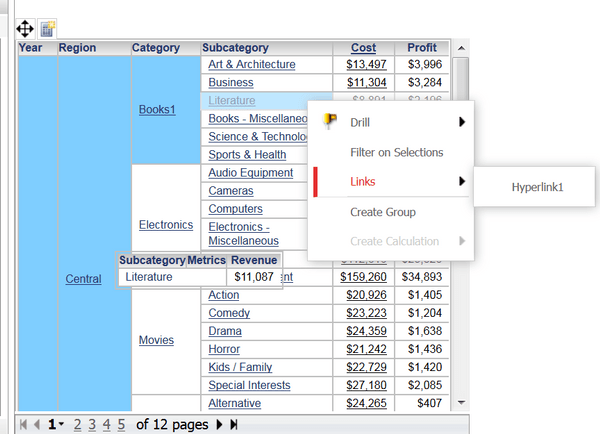Expand the Drill submenu arrow
Screen dimensions: 600x434
[x=461, y=122]
